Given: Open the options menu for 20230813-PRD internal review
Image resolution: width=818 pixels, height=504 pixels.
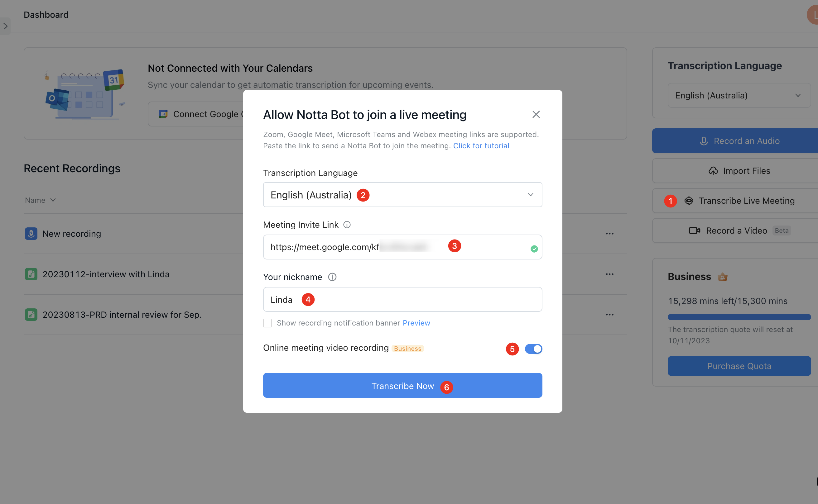Looking at the screenshot, I should coord(609,314).
